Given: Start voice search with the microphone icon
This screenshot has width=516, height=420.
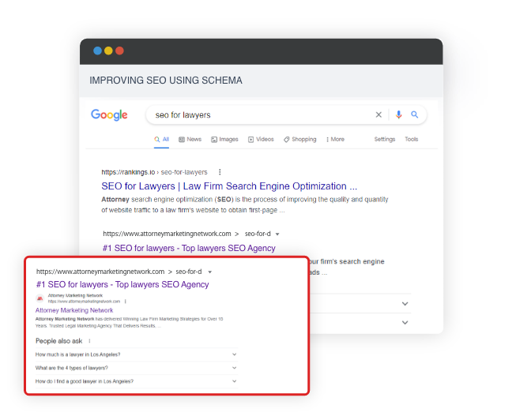Looking at the screenshot, I should tap(398, 115).
